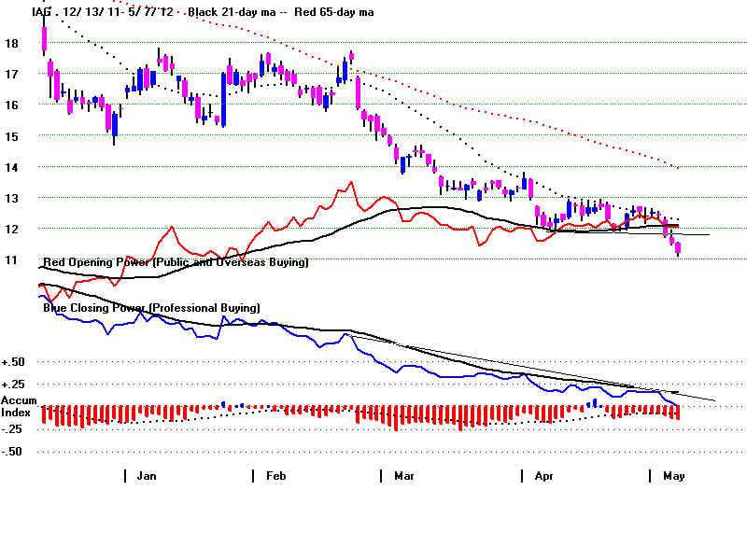This screenshot has height=560, width=747.
Task: Click the Red Opening Power label
Action: (x=175, y=263)
